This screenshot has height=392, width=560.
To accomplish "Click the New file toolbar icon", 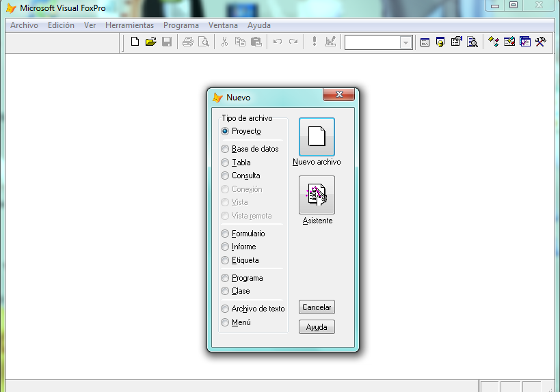I will pyautogui.click(x=135, y=42).
